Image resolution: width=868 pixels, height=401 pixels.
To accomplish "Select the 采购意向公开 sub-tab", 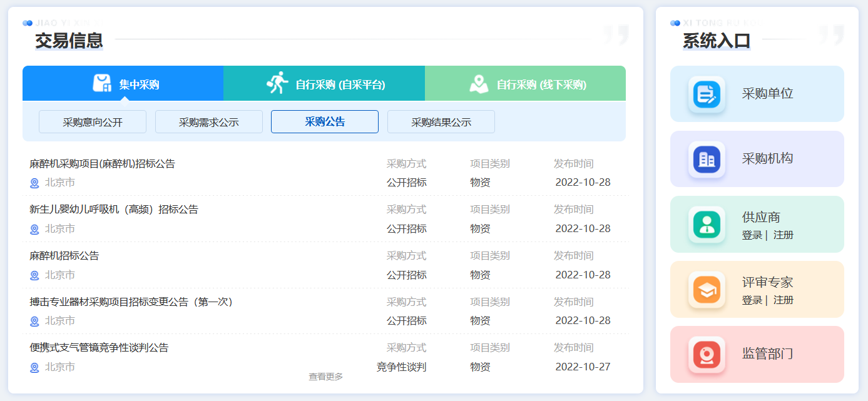I will 93,122.
